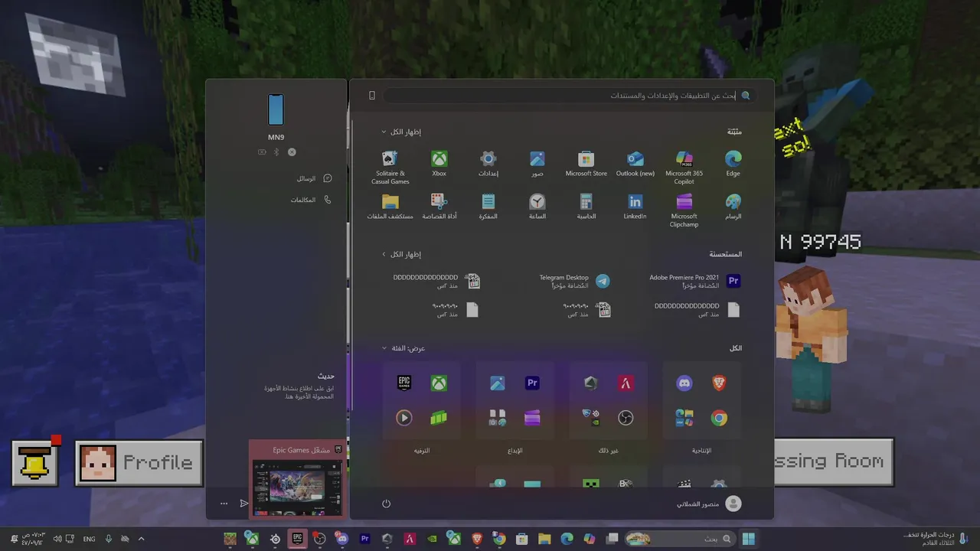The image size is (980, 551).
Task: Click disconnected status icon under MN9
Action: tap(292, 152)
